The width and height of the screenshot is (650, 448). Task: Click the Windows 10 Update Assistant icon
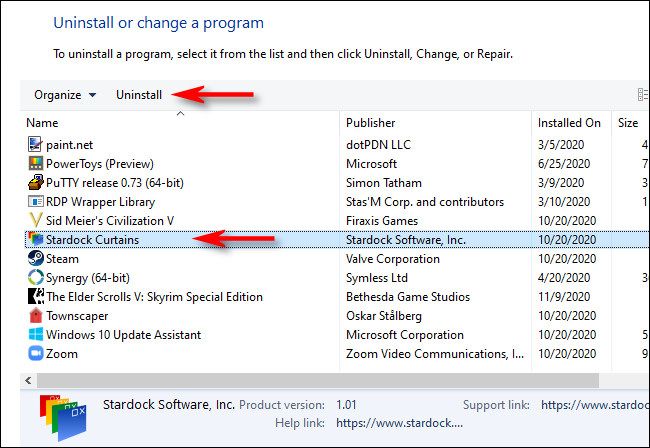point(36,335)
